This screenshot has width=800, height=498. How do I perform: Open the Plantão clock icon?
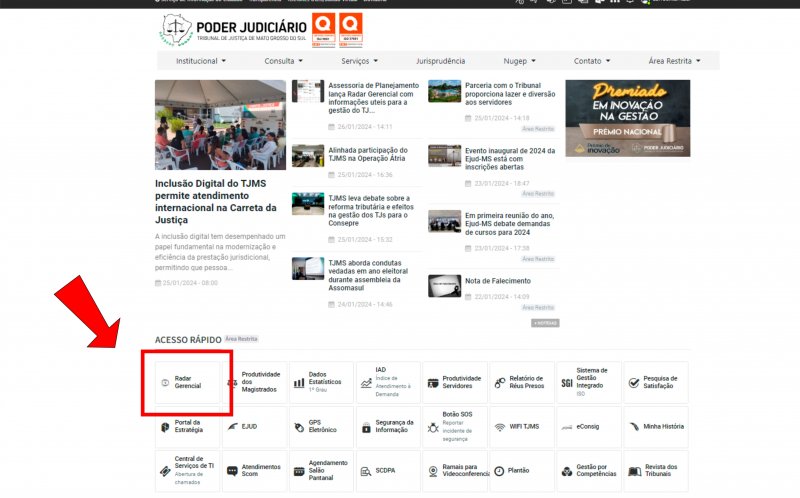pos(500,470)
